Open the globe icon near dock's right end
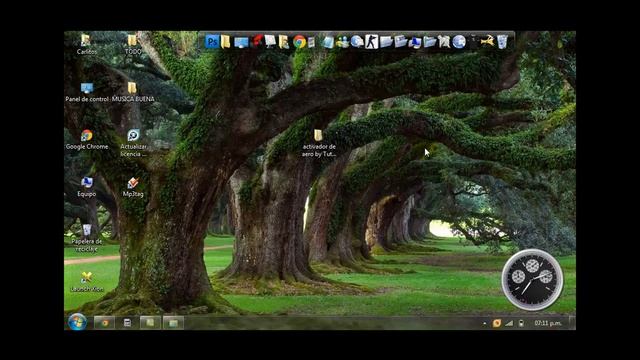The width and height of the screenshot is (640, 360). pos(459,42)
